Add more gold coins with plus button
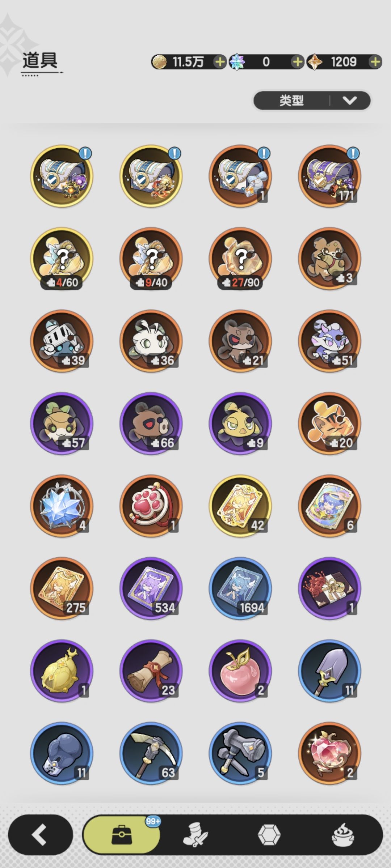 coord(220,62)
